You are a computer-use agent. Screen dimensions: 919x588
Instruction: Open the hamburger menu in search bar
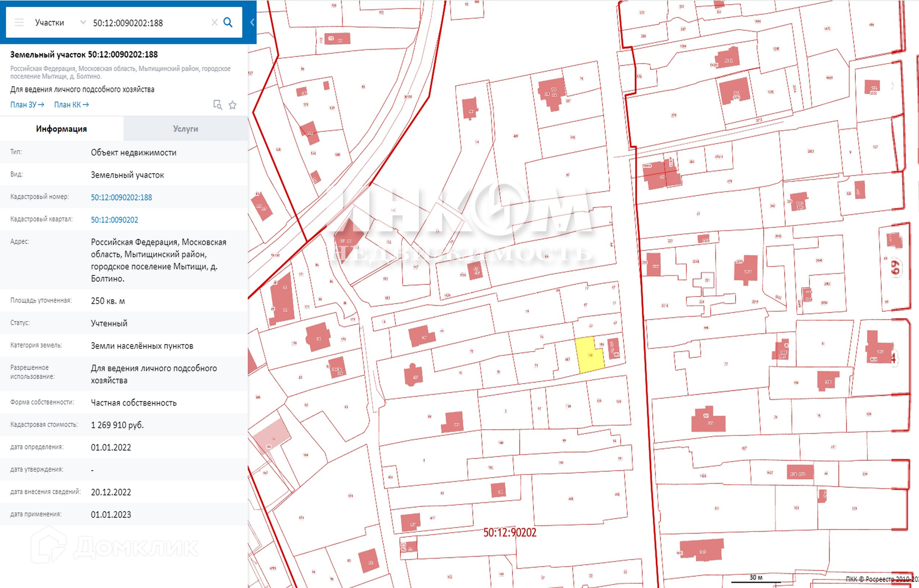[x=19, y=22]
